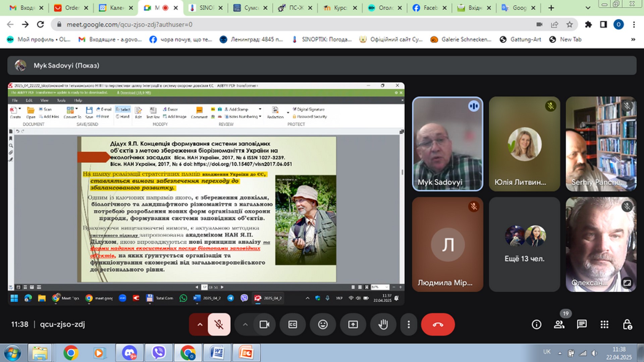Click the present screen button
644x362 pixels.
coord(353,324)
